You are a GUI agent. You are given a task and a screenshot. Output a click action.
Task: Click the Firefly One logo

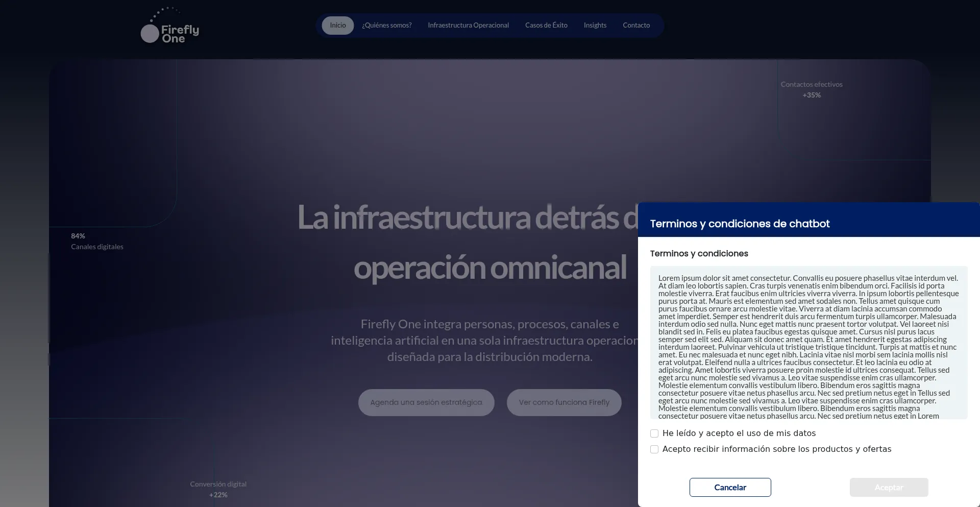tap(170, 26)
